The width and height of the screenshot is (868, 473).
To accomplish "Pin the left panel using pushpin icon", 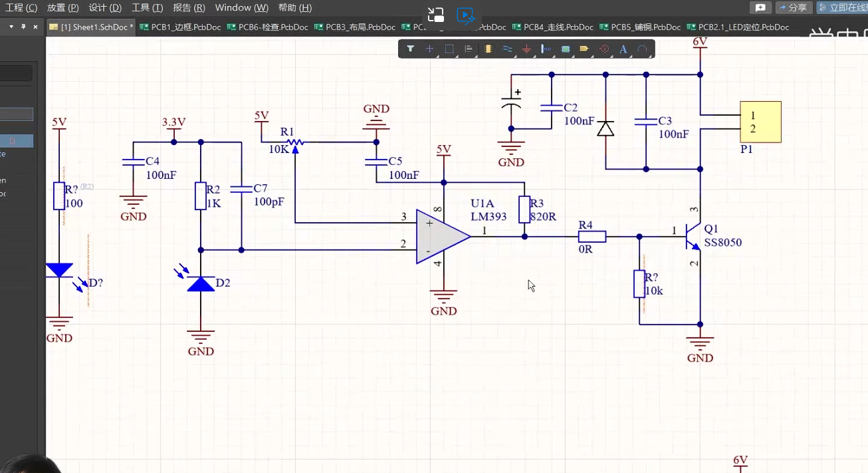I will [x=23, y=27].
